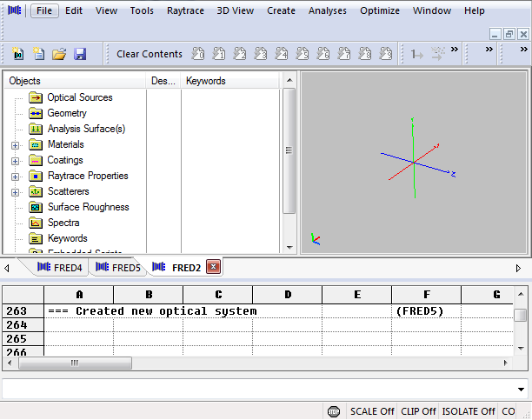Open the command input dropdown arrow
The width and height of the screenshot is (532, 420).
(x=522, y=390)
